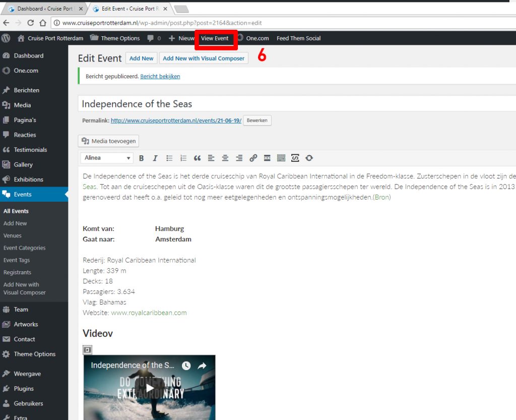Align text right in editor
516x420 pixels.
(239, 158)
